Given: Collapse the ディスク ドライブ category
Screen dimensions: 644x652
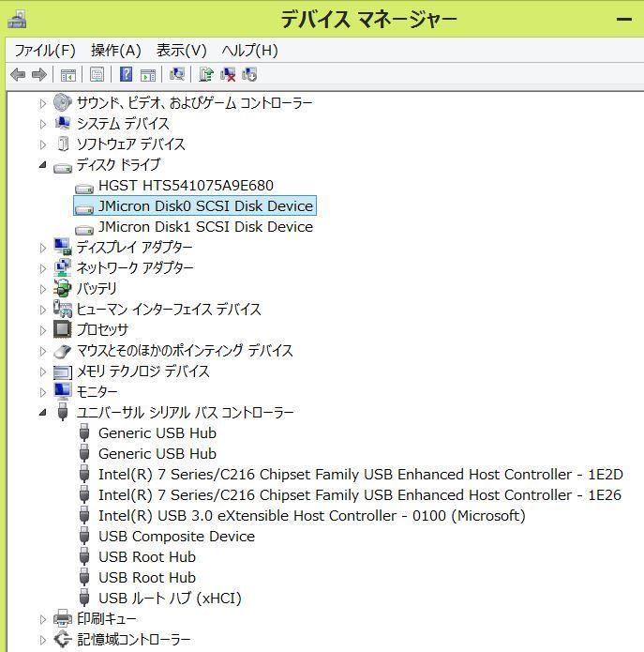Looking at the screenshot, I should (42, 165).
